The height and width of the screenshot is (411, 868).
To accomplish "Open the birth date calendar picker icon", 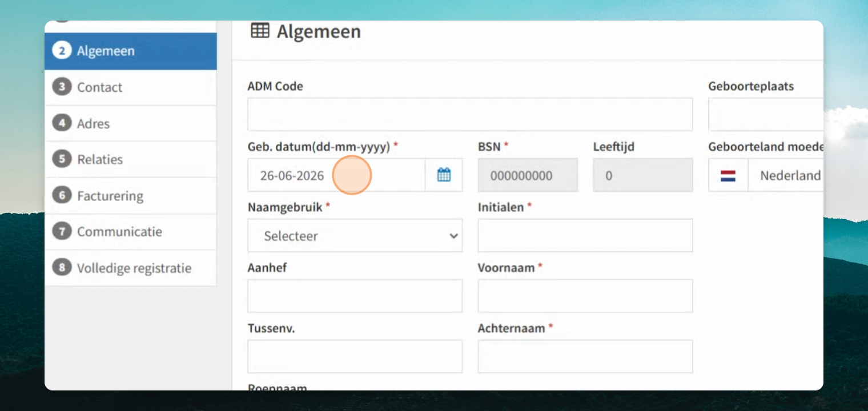I will pyautogui.click(x=444, y=175).
